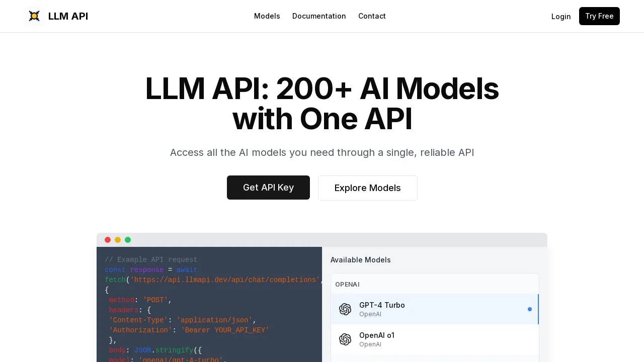Image resolution: width=644 pixels, height=362 pixels.
Task: Open the Models menu item
Action: pos(267,16)
